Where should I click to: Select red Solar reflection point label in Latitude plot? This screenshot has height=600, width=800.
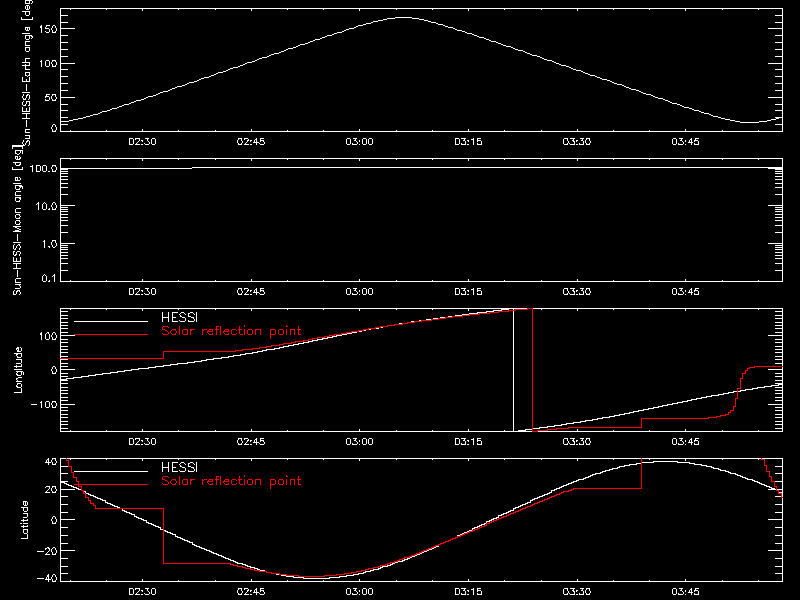coord(231,481)
